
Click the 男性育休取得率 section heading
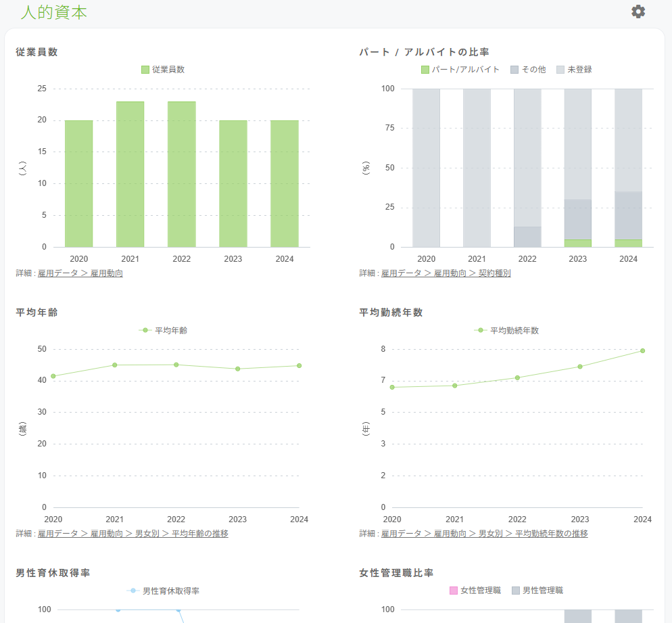[53, 573]
